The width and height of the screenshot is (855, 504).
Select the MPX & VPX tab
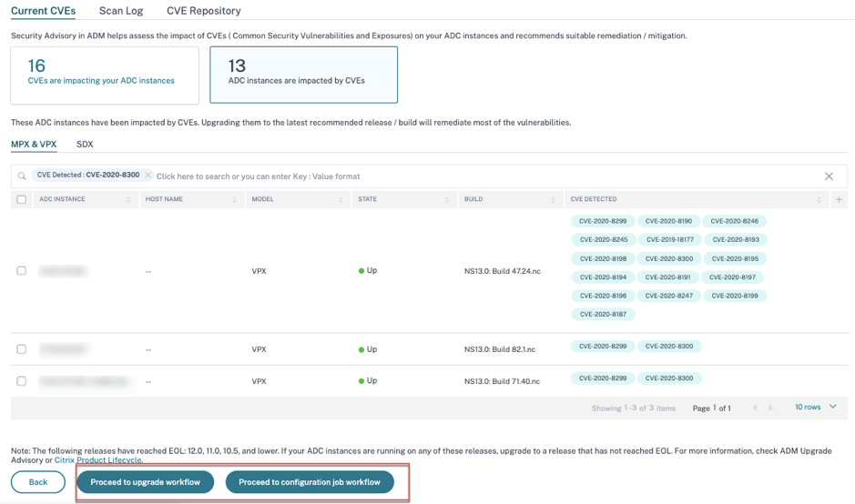[x=34, y=144]
